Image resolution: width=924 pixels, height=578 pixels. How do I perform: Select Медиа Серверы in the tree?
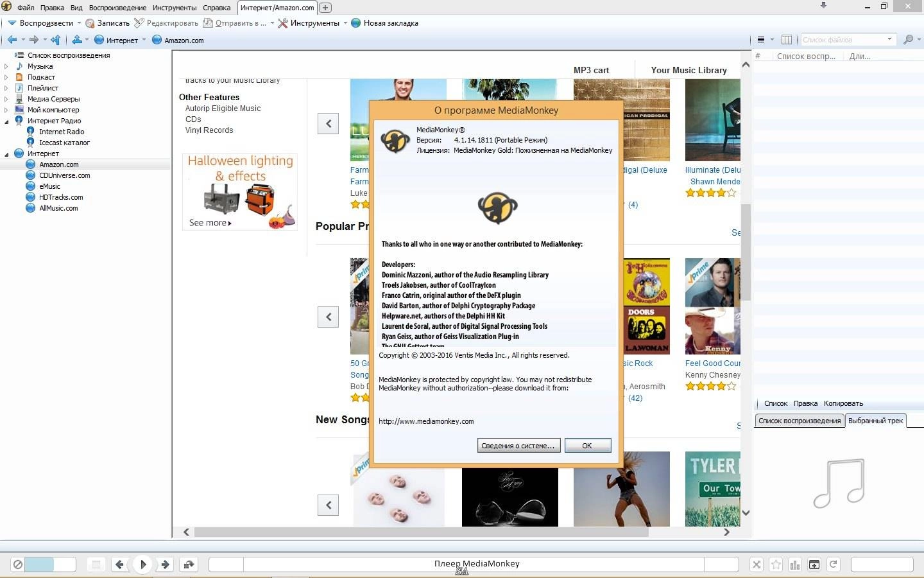[x=53, y=99]
